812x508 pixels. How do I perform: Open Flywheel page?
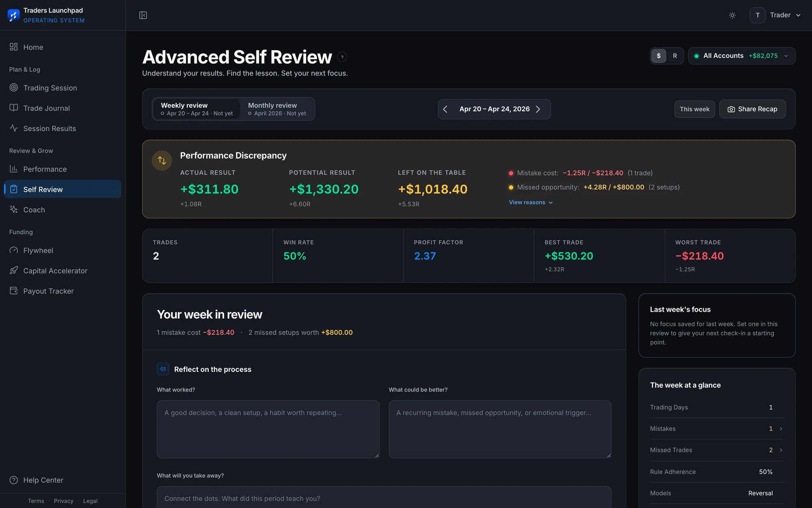pos(63,250)
